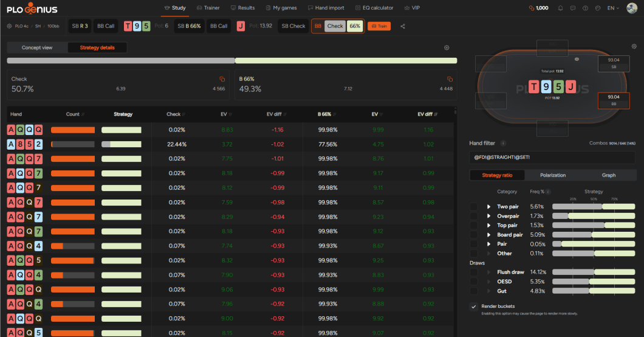Image resolution: width=644 pixels, height=337 pixels.
Task: Click the green B 66% portion of strategy bar
Action: [346, 61]
